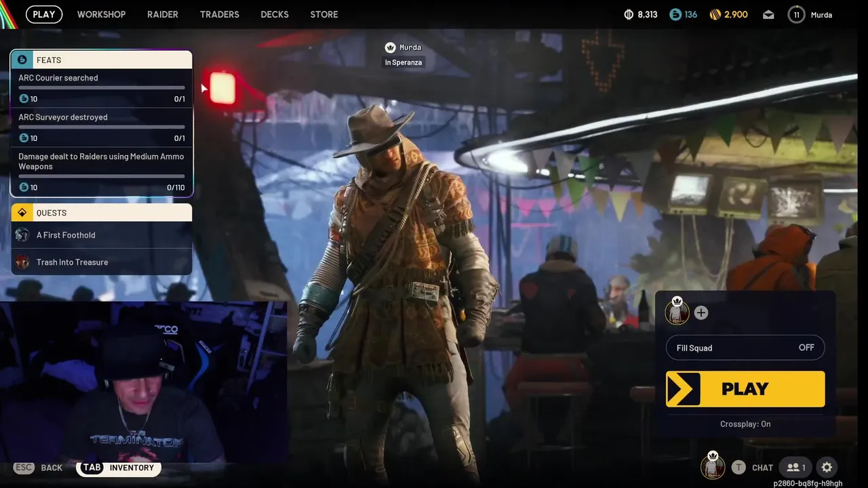Click the ARC Courier searched progress bar
Screen dimensions: 868x488
pyautogui.click(x=102, y=88)
